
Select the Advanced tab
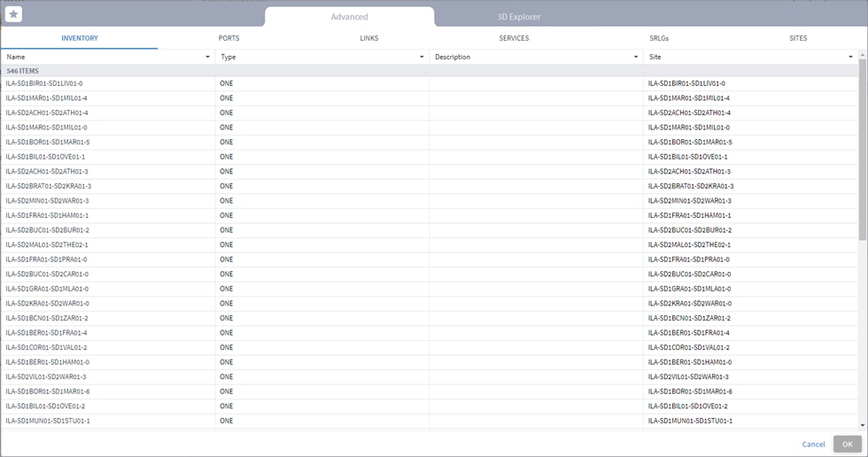click(349, 17)
